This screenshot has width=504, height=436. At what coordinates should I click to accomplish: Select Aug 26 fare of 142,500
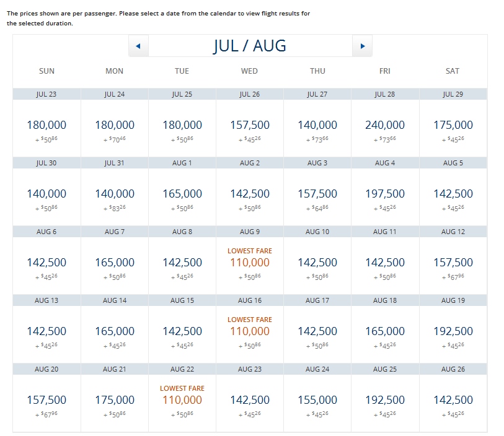453,400
